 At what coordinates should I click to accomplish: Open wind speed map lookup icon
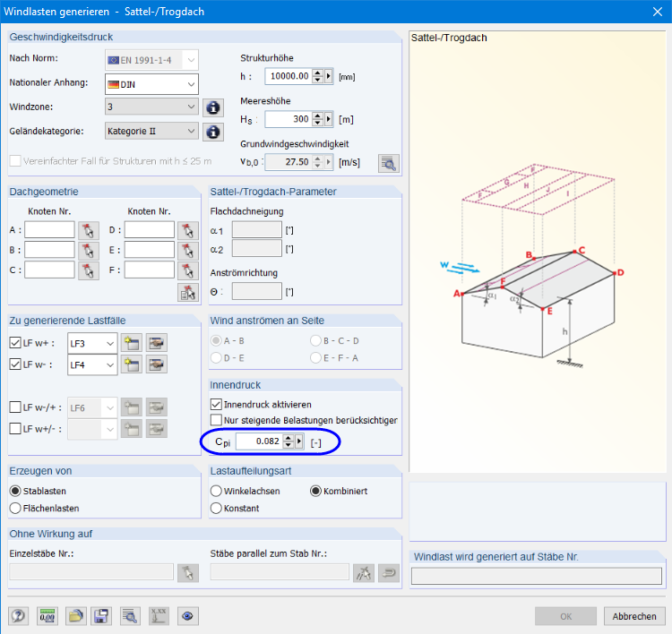(388, 163)
